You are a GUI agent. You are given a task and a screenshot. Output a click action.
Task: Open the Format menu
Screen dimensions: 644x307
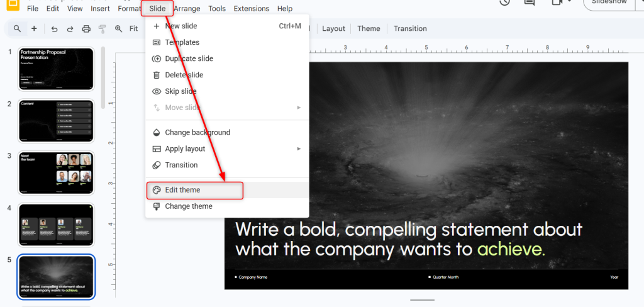[128, 8]
